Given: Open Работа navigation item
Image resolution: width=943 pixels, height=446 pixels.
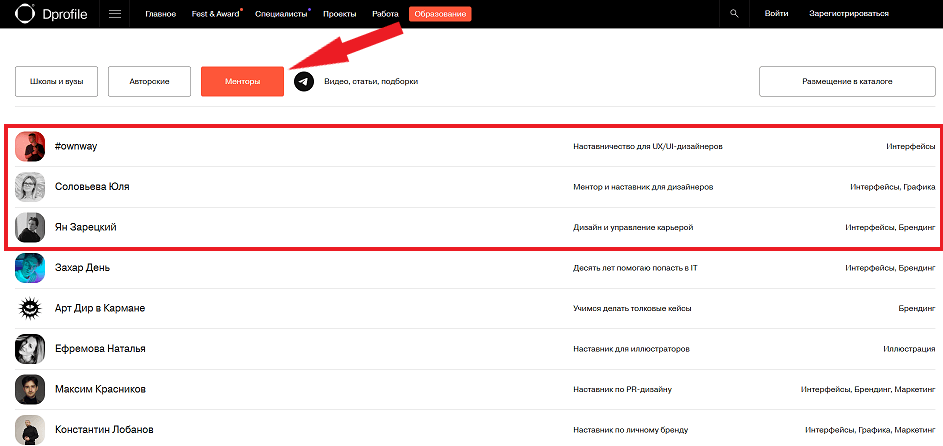Looking at the screenshot, I should (385, 14).
